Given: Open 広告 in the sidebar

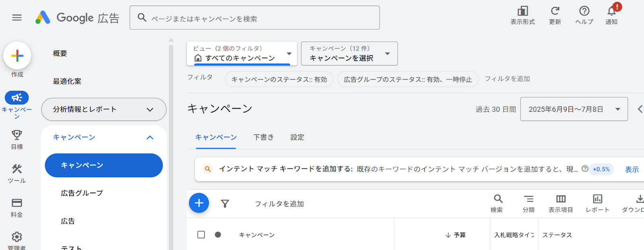Looking at the screenshot, I should [x=68, y=221].
